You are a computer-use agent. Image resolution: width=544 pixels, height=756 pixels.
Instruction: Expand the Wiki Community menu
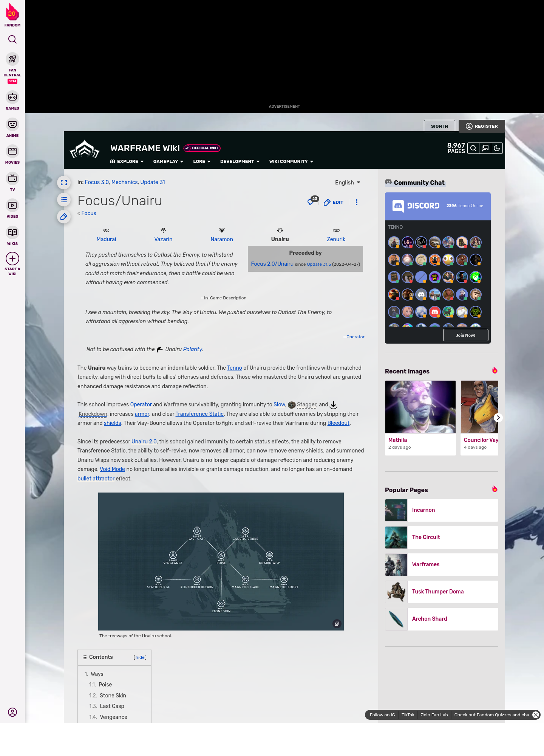coord(291,161)
